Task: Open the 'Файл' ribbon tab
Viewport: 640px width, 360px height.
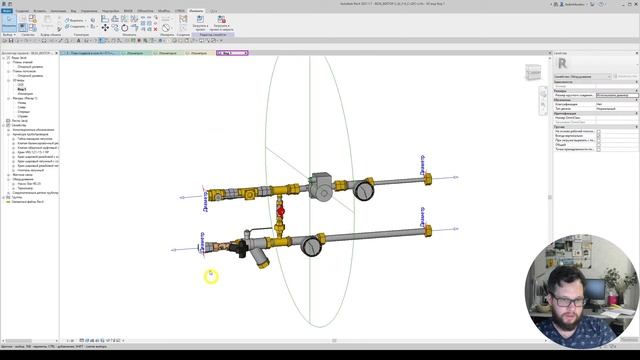Action: pyautogui.click(x=7, y=11)
